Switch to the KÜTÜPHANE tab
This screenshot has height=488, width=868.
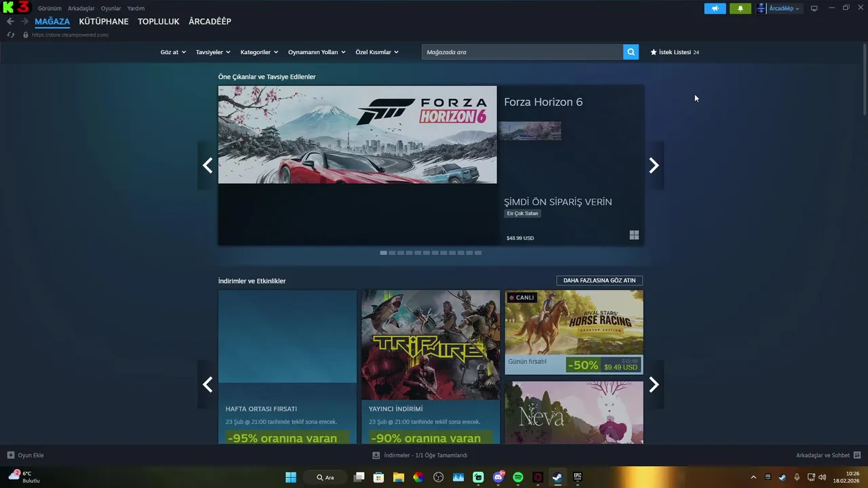coord(104,22)
